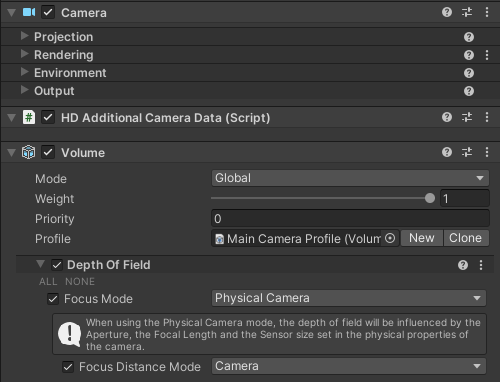The image size is (500, 382).
Task: Open Depth Of Field three-dot menu
Action: tap(481, 265)
